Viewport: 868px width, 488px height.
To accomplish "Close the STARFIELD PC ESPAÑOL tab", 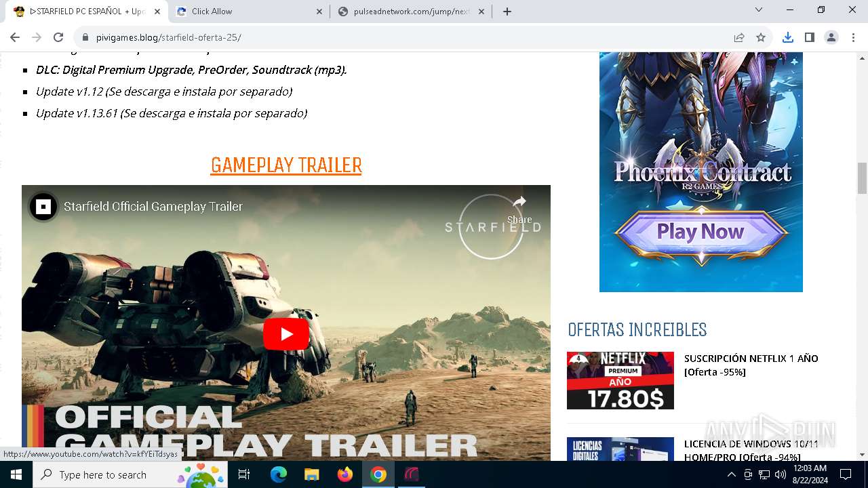I will tap(157, 12).
